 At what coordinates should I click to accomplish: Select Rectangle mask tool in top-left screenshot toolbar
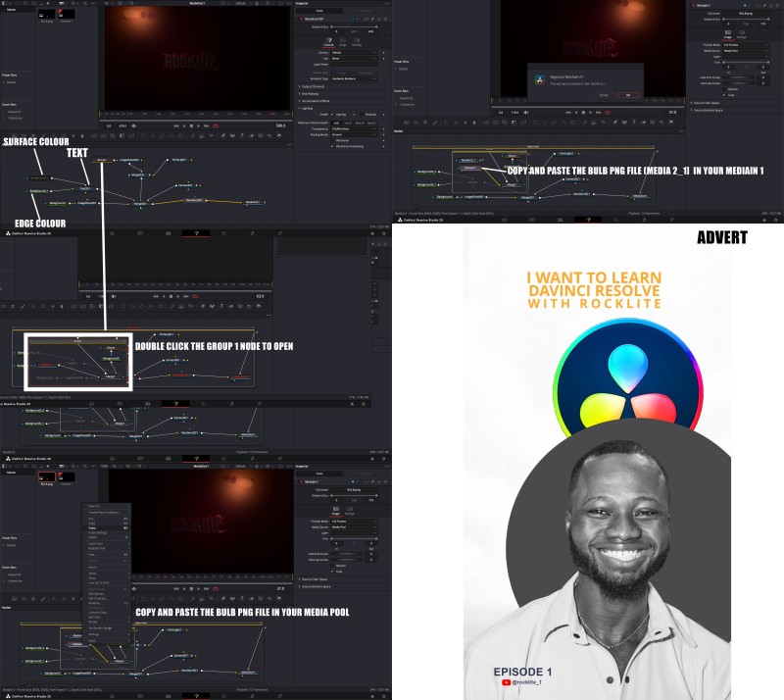coord(143,135)
